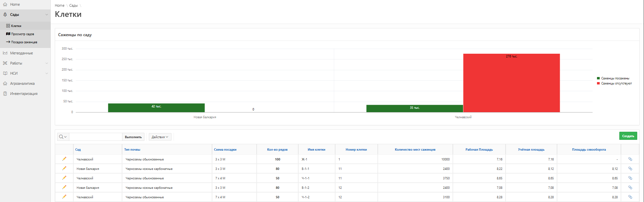This screenshot has width=644, height=202.
Task: Click the НСИ book icon
Action: click(5, 73)
